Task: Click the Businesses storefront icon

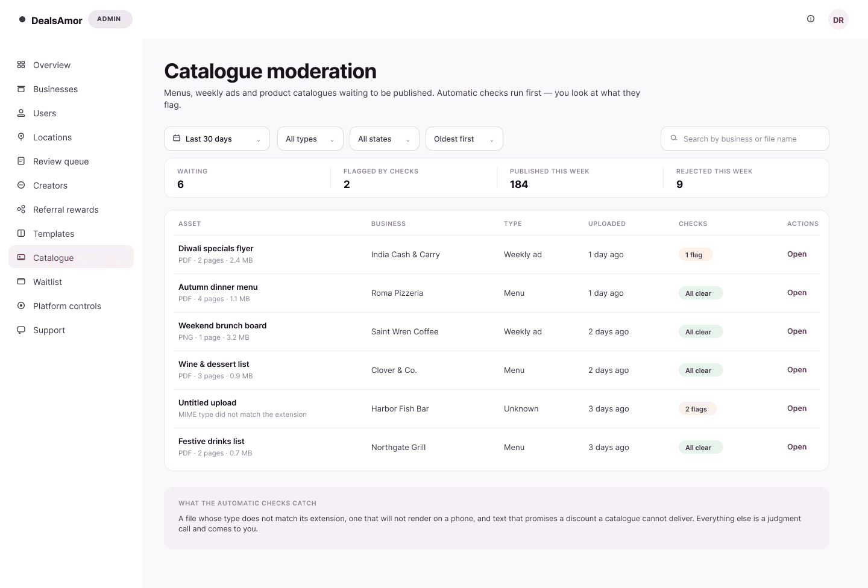Action: click(21, 89)
